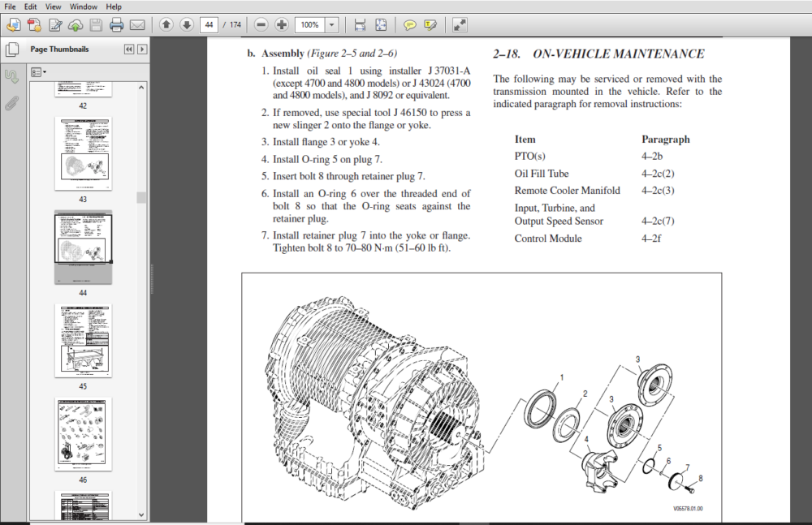
Task: Open the View menu
Action: click(x=54, y=6)
